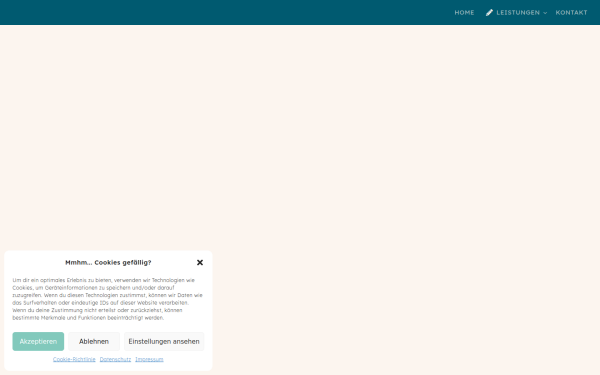Click the 'Hmmh... Cookies gefällig?' heading
The height and width of the screenshot is (375, 600).
tap(108, 262)
